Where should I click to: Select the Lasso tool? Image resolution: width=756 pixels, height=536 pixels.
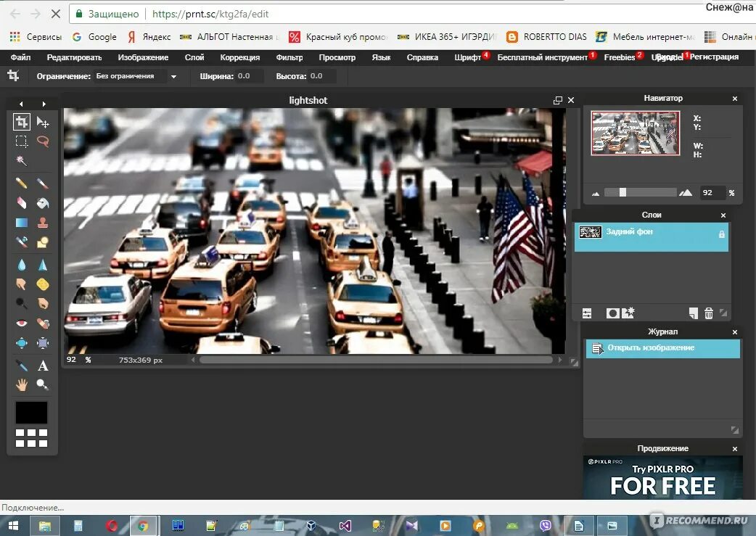(x=43, y=141)
